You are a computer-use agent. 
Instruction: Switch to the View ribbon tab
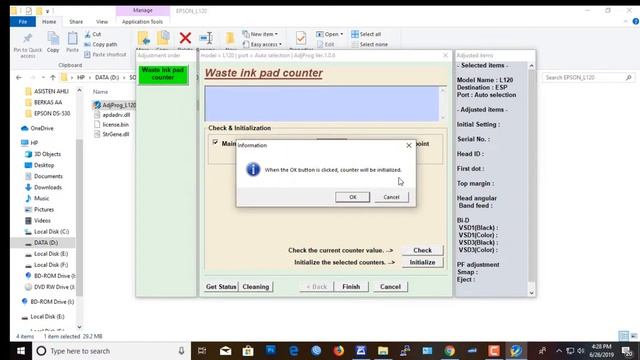102,22
